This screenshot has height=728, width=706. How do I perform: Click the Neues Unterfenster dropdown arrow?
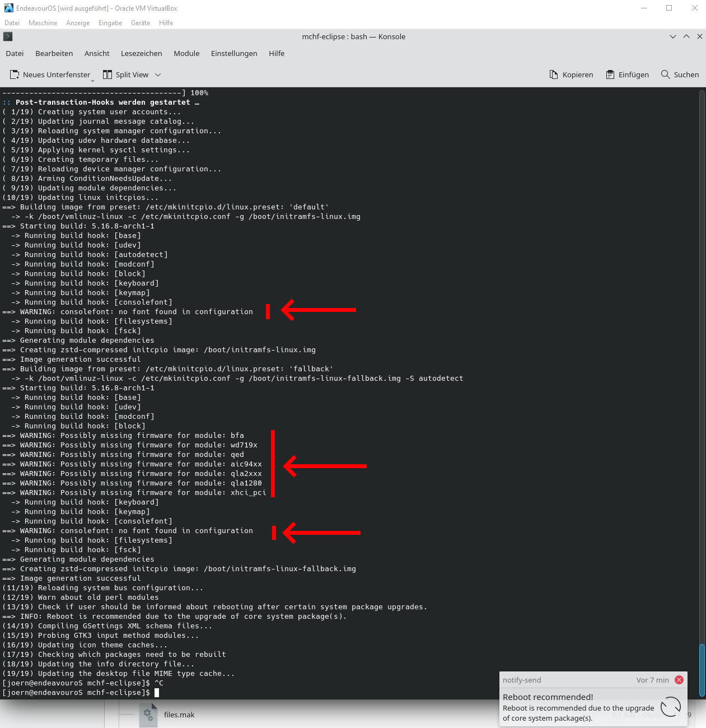pyautogui.click(x=93, y=81)
